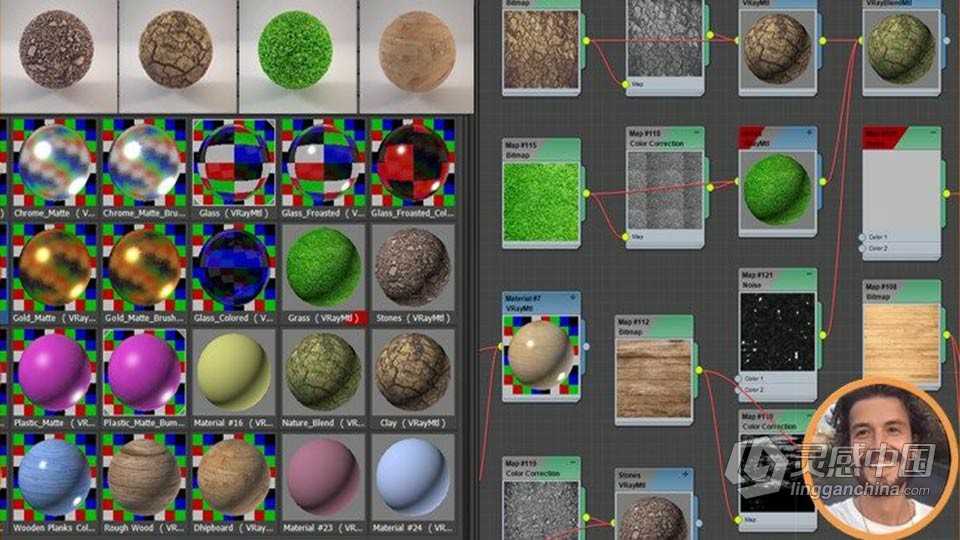The image size is (960, 540).
Task: Select the Clay (VRayMtl) material slot
Action: click(413, 379)
